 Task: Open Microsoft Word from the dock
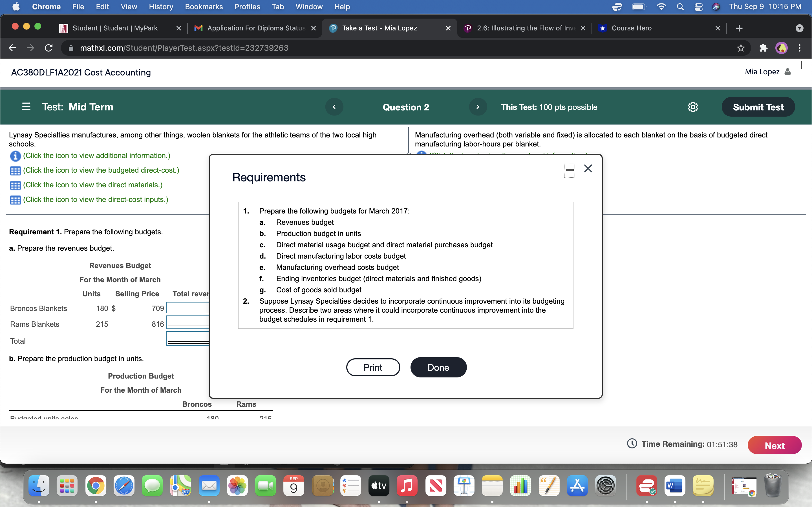674,486
